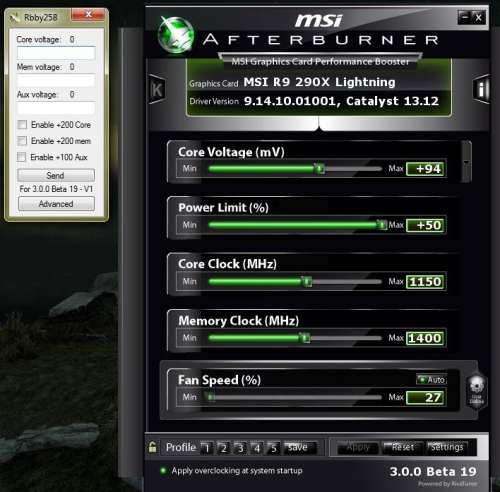The image size is (500, 492).
Task: Check Enable +200 mem
Action: click(22, 141)
